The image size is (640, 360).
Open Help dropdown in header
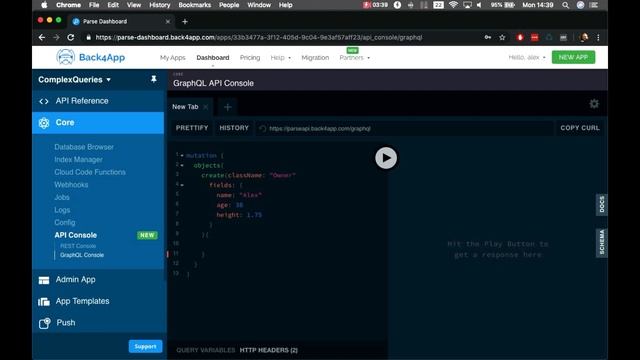[280, 58]
